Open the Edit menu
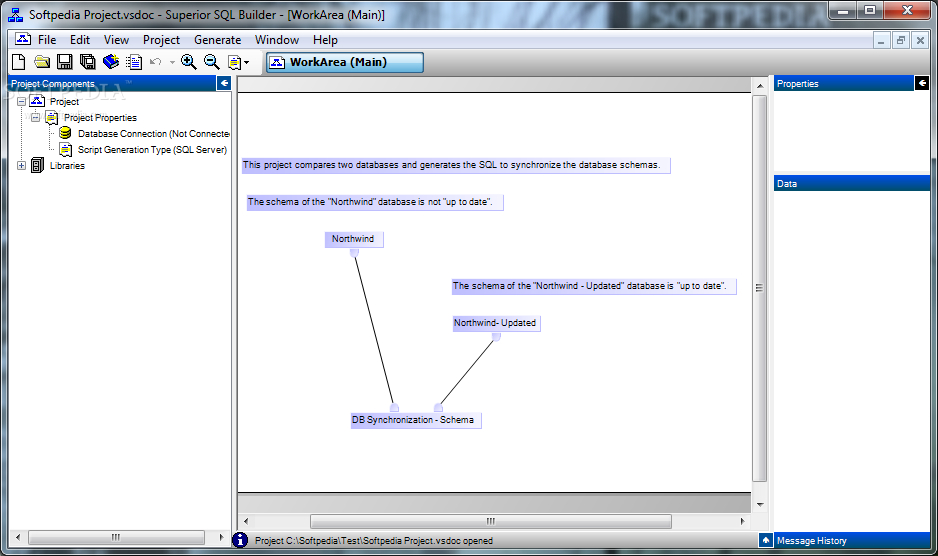938x556 pixels. [80, 40]
